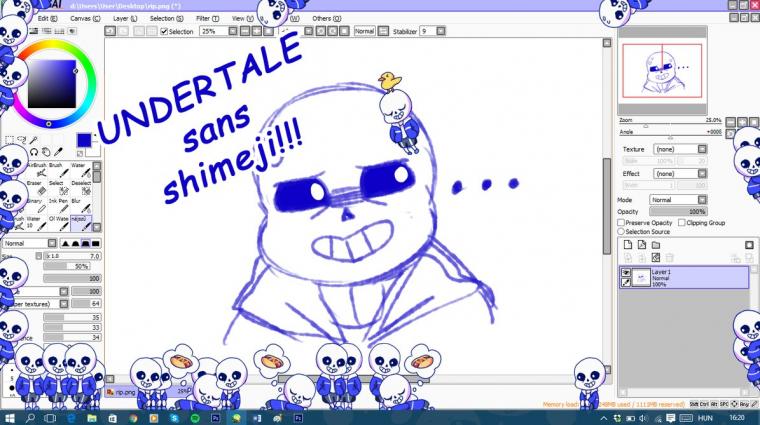
Task: Click the Normal view mode button in toolbar
Action: coord(364,31)
